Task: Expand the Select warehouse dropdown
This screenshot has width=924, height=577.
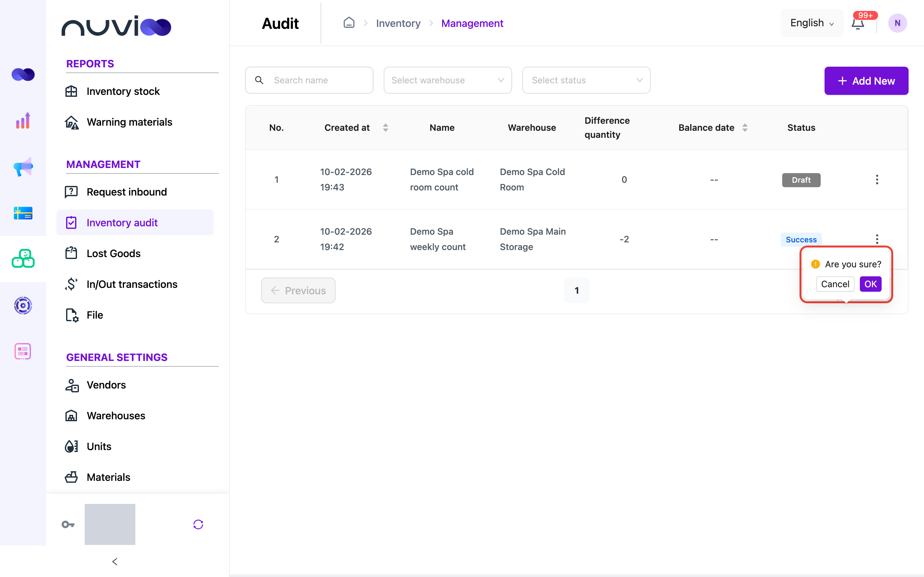Action: tap(448, 80)
